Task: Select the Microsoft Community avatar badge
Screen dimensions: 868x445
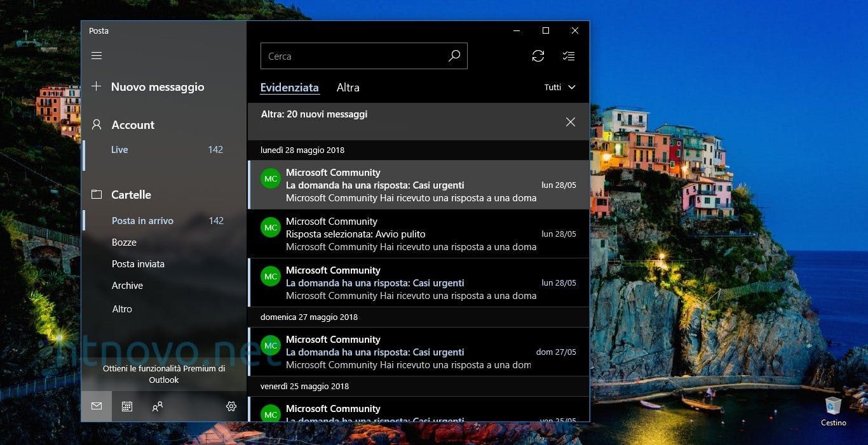Action: click(x=271, y=178)
